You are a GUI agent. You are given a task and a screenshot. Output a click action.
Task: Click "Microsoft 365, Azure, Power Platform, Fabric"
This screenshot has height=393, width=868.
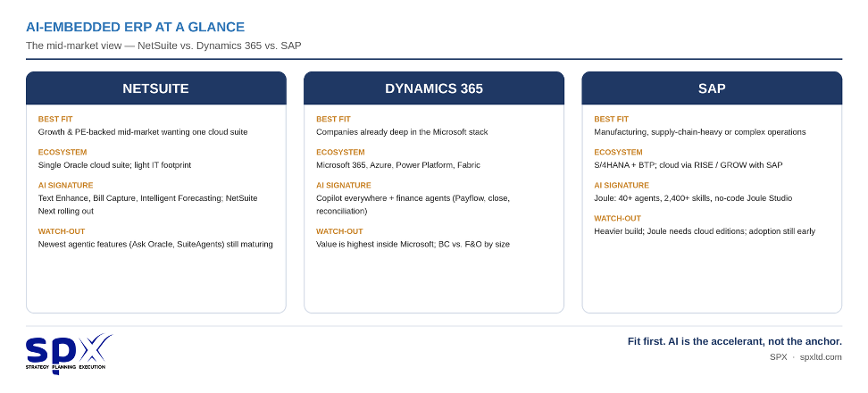coord(398,165)
